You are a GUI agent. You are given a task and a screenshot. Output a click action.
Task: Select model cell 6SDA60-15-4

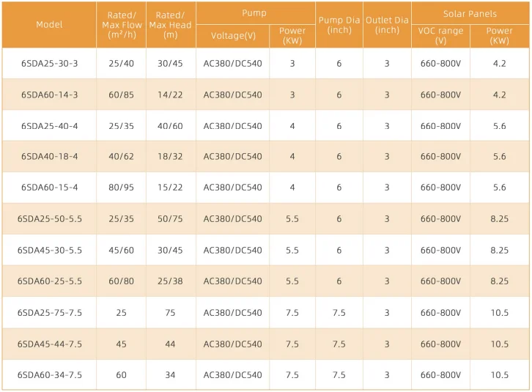(49, 188)
